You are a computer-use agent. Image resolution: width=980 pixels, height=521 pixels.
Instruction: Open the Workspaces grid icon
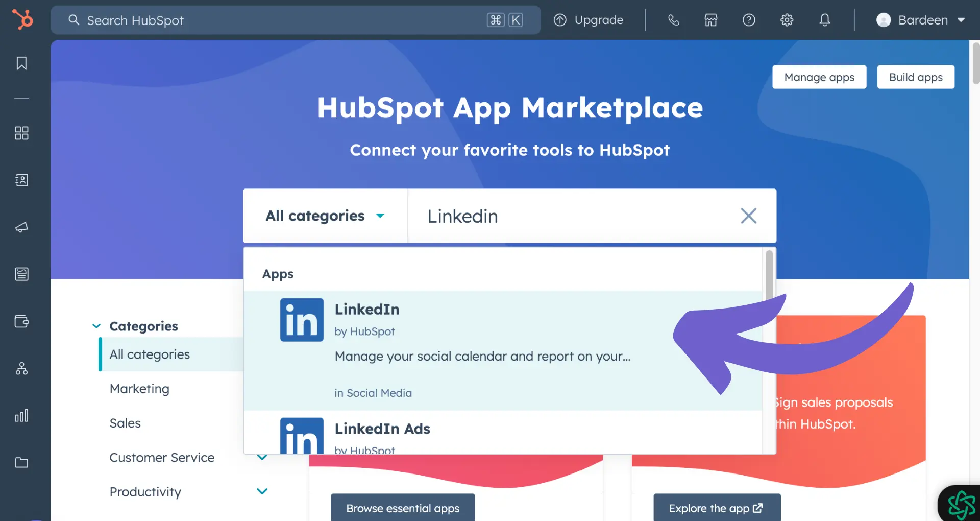pos(21,133)
